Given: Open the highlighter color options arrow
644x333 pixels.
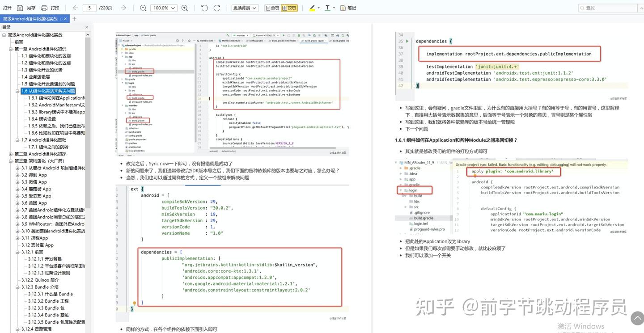Looking at the screenshot, I should point(318,8).
